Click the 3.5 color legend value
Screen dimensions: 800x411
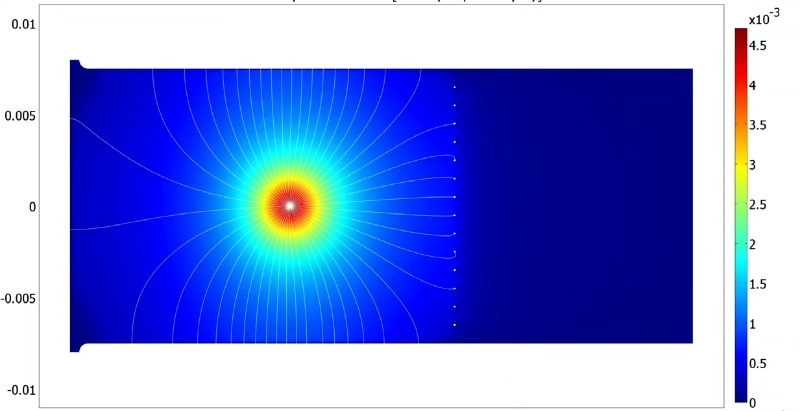[x=758, y=125]
